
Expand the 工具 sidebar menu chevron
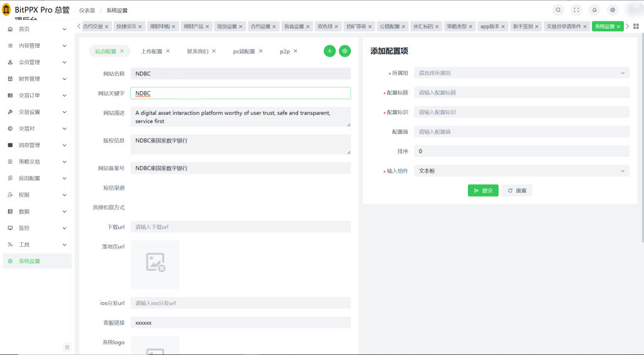(65, 244)
